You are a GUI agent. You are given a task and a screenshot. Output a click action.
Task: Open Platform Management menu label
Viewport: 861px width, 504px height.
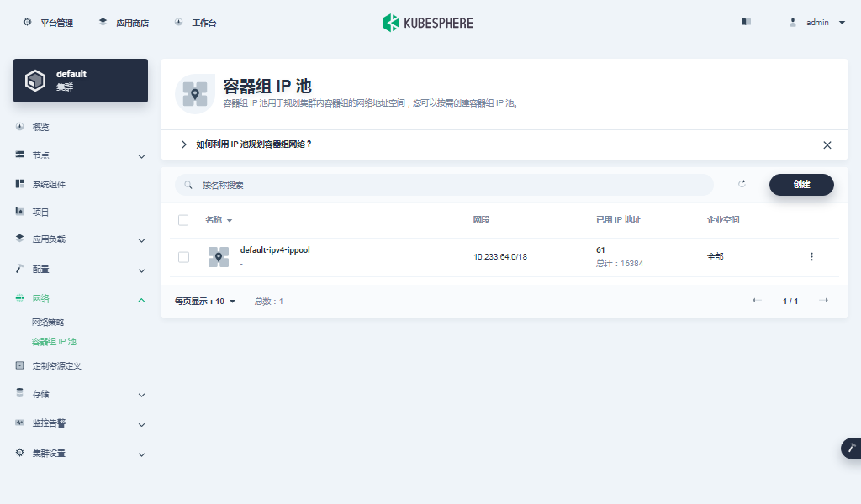click(56, 23)
